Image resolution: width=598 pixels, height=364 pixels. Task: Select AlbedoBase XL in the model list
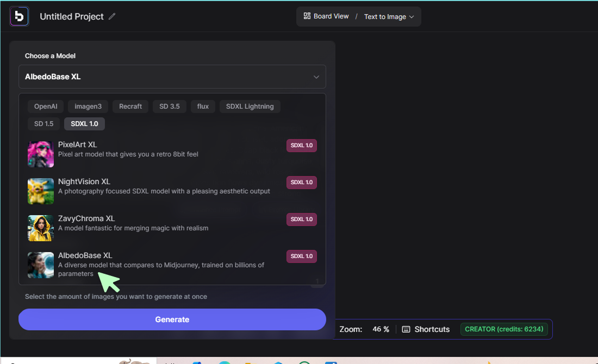(x=85, y=255)
